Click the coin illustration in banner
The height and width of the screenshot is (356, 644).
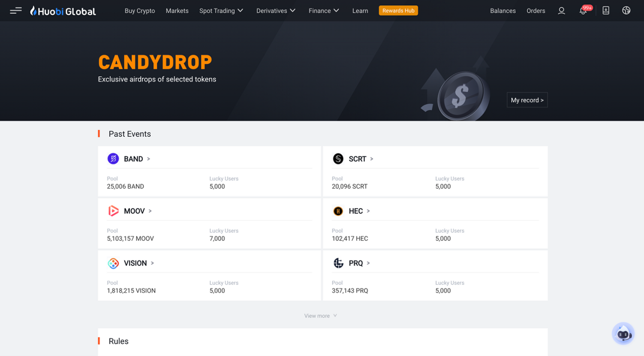pos(463,96)
